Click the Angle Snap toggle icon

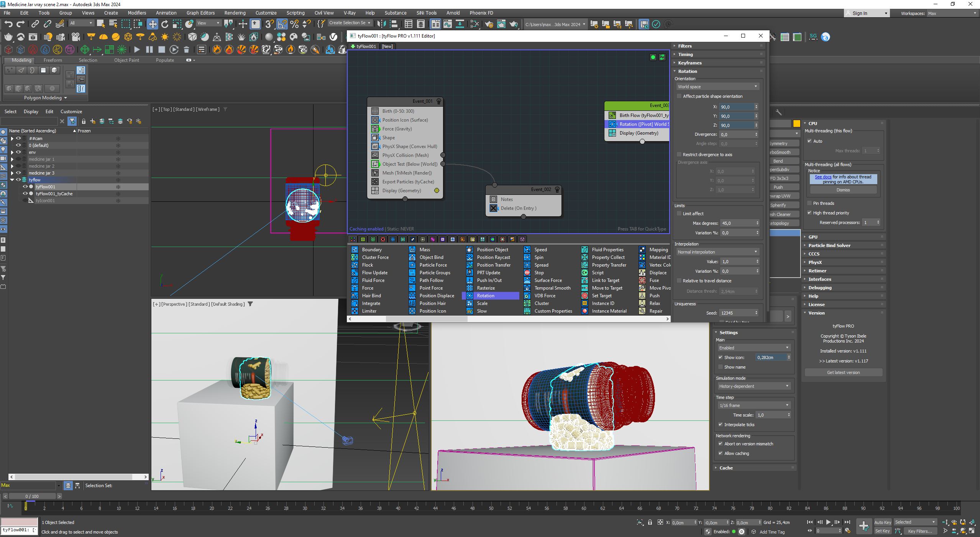[282, 24]
